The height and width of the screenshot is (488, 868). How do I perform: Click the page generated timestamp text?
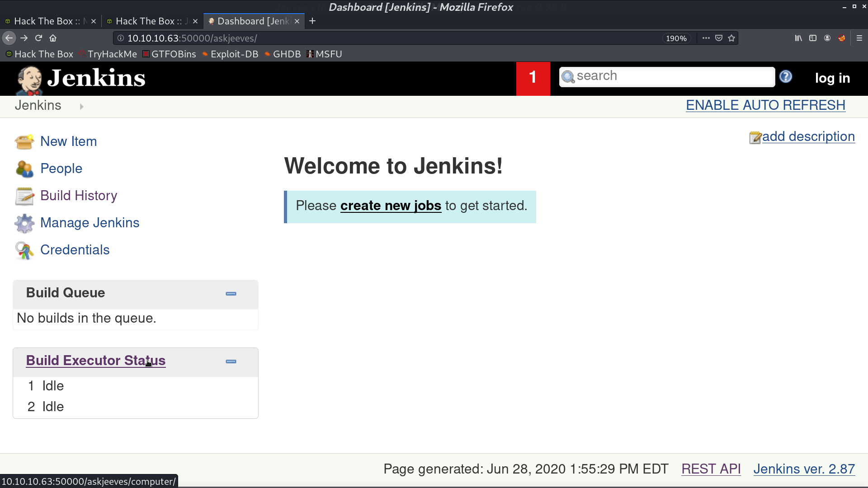526,469
